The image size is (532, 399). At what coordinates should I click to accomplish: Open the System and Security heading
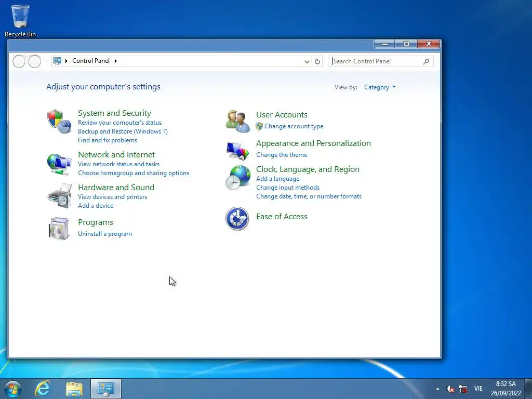(x=115, y=113)
